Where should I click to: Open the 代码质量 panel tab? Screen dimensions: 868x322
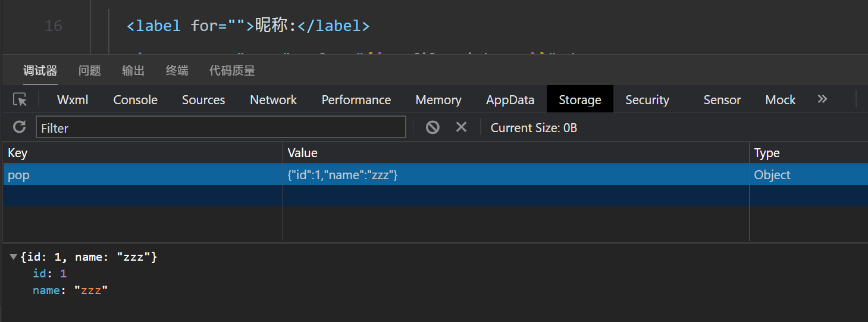232,71
